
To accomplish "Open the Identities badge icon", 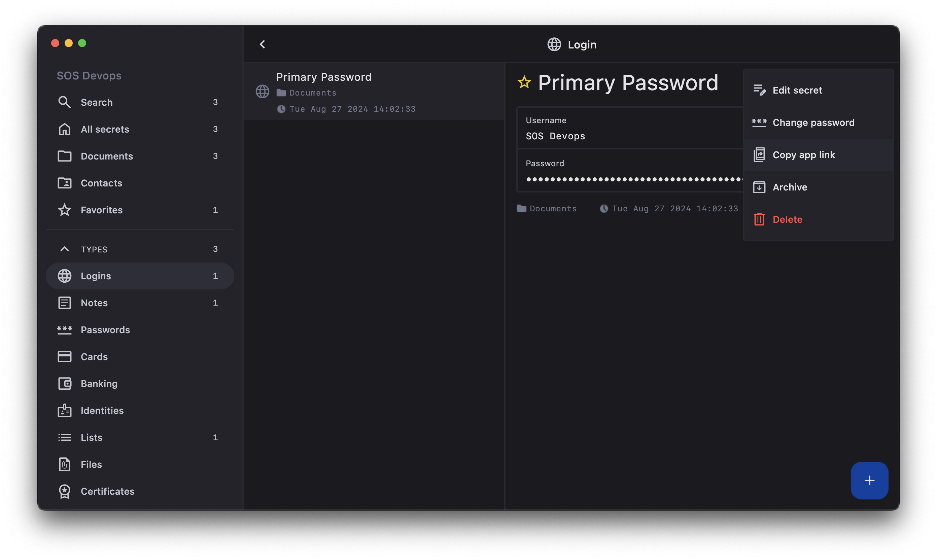I will 65,411.
